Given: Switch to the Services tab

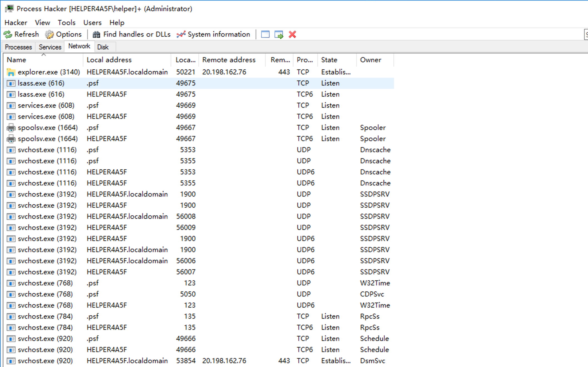Looking at the screenshot, I should coord(50,47).
